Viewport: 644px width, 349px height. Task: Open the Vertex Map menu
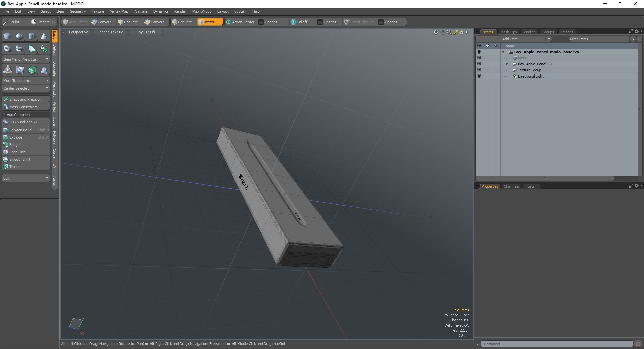coord(119,11)
